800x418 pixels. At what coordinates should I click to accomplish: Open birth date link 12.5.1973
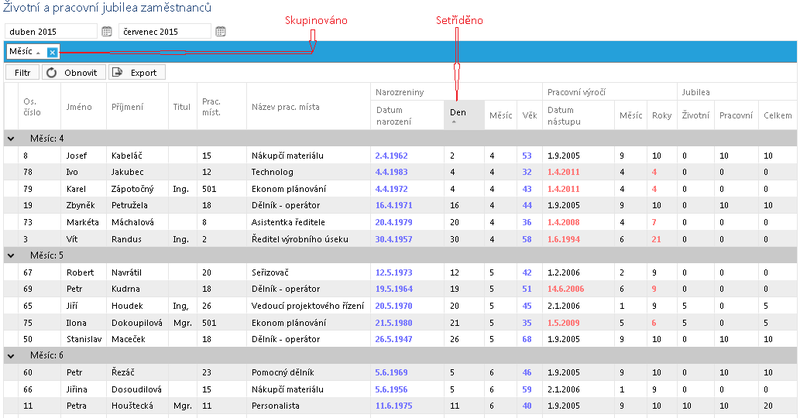pyautogui.click(x=393, y=273)
